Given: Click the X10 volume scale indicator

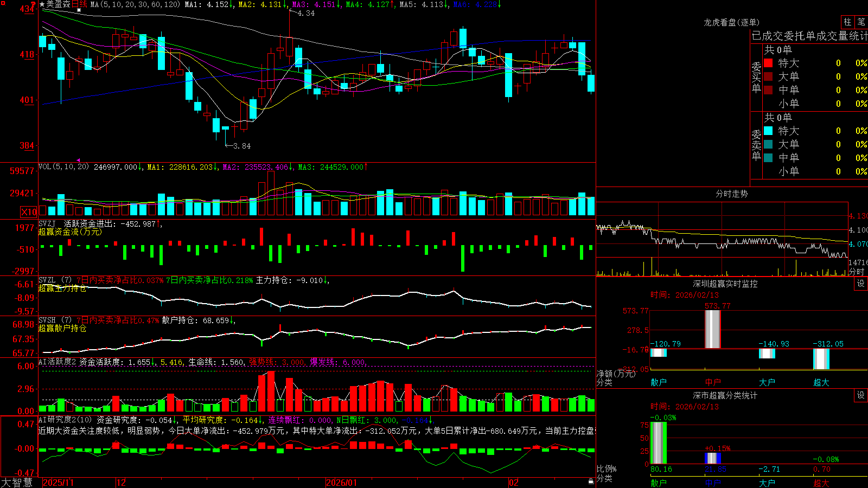Looking at the screenshot, I should coord(29,212).
